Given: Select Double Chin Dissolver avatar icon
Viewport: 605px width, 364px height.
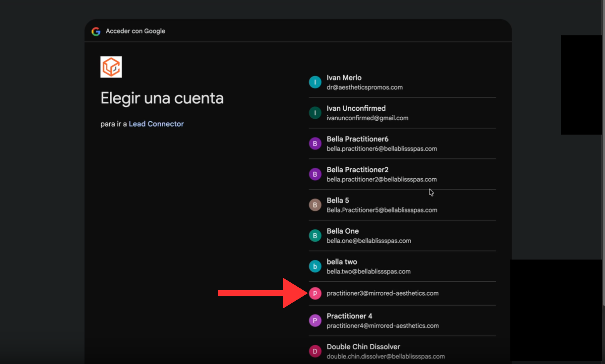Looking at the screenshot, I should coord(315,351).
